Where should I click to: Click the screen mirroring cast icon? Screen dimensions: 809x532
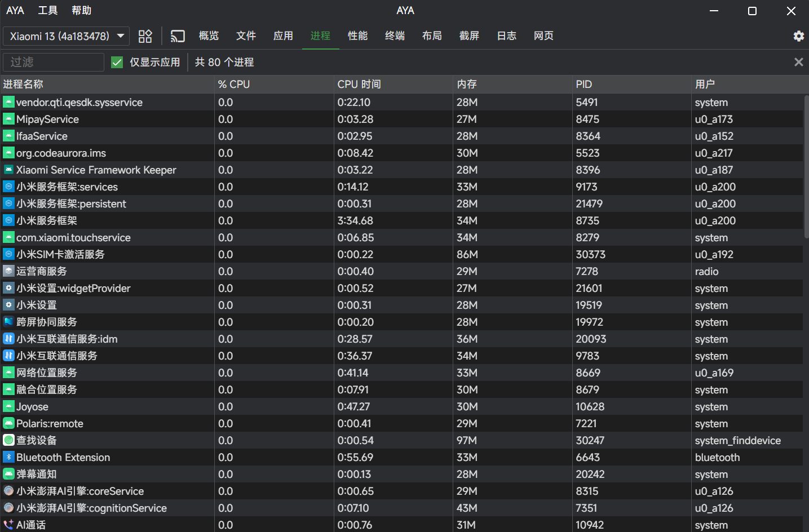tap(178, 36)
